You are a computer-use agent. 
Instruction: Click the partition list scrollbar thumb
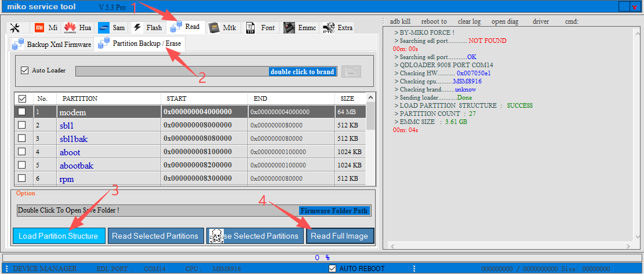point(370,116)
